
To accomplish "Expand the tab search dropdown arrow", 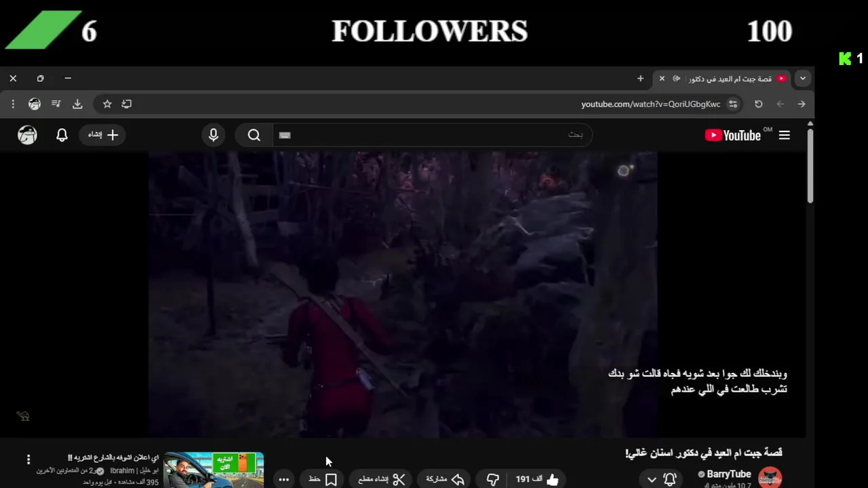I will pyautogui.click(x=802, y=79).
